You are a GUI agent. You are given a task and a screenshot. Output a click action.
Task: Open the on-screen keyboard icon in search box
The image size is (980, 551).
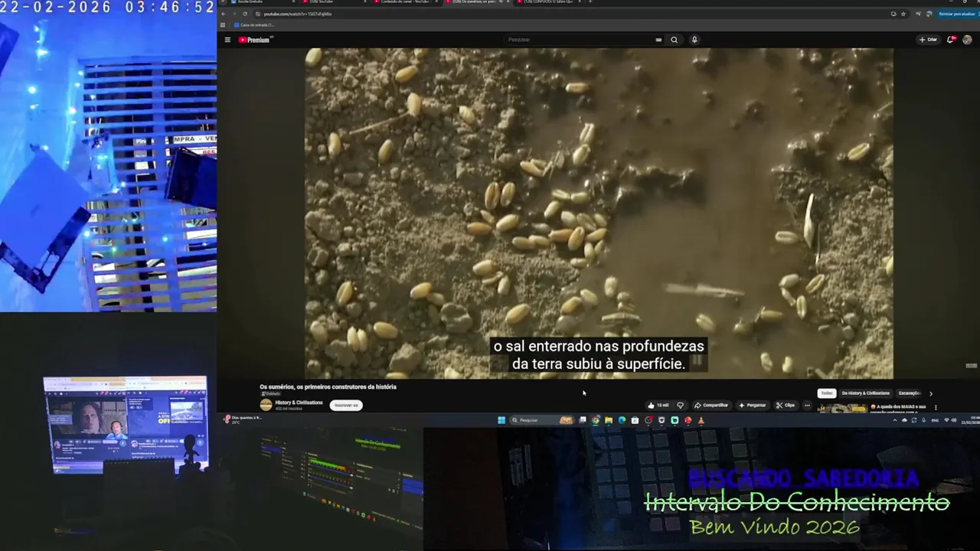[658, 40]
